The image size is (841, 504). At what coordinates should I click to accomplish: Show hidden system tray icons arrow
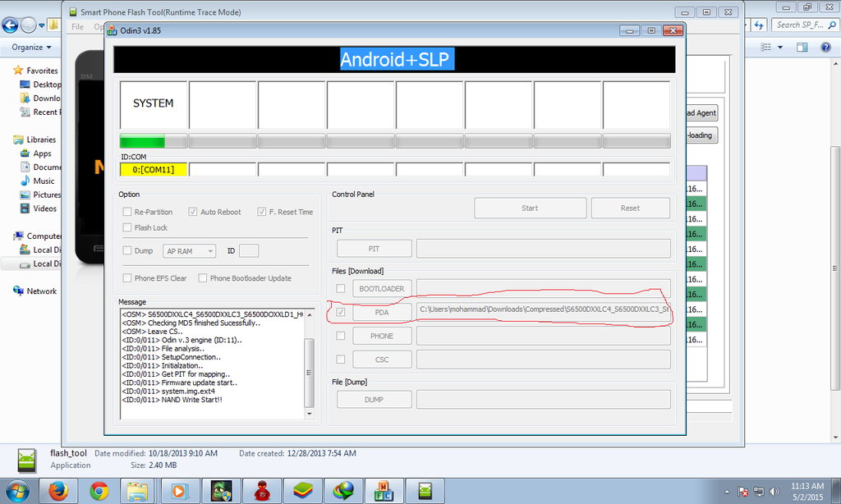[728, 492]
